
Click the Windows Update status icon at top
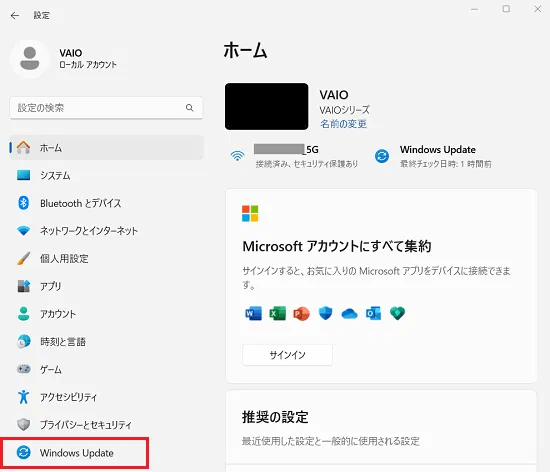tap(382, 156)
